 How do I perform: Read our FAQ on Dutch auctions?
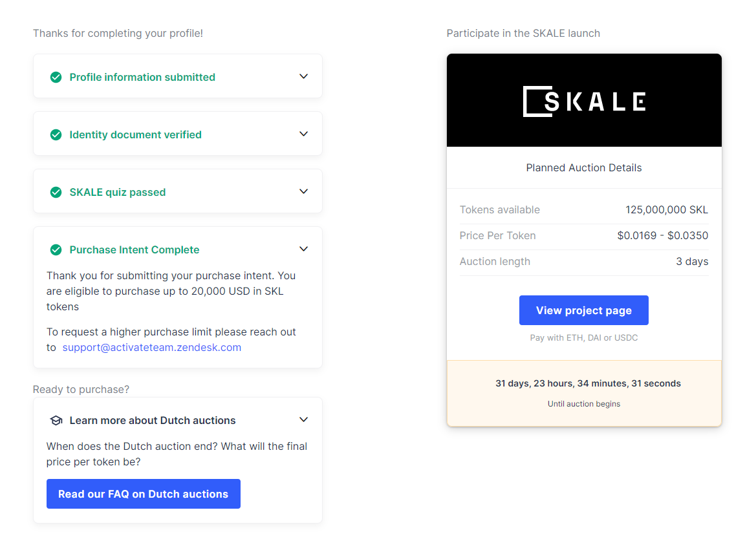(143, 494)
